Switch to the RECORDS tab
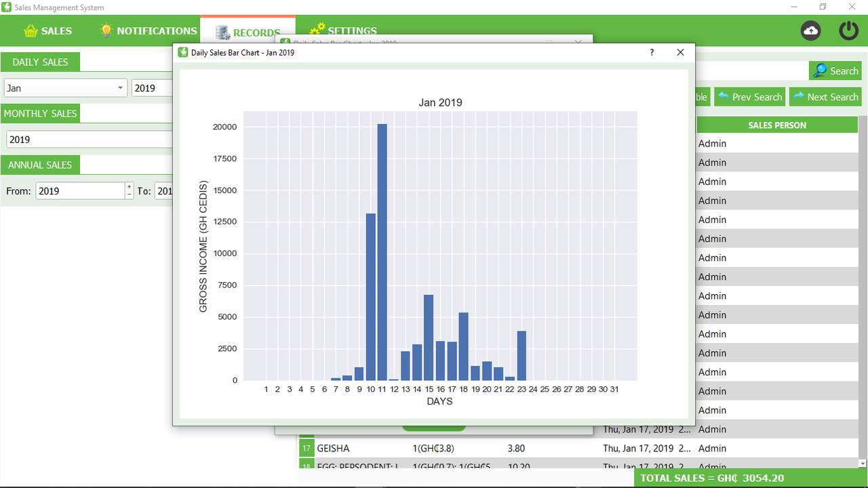This screenshot has width=868, height=488. pyautogui.click(x=248, y=32)
